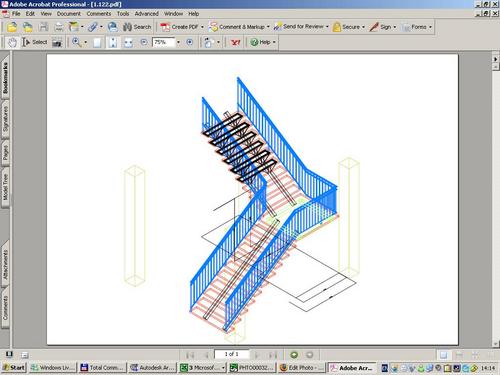This screenshot has height=375, width=500.
Task: Select the Snapshot camera tool
Action: (57, 42)
